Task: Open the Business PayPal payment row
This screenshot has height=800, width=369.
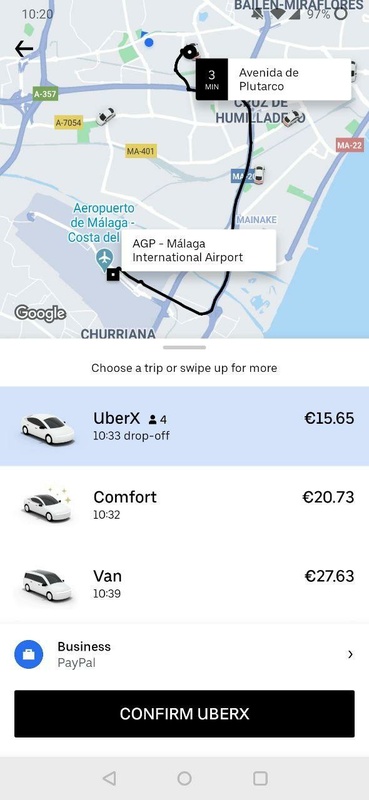Action: [x=184, y=654]
